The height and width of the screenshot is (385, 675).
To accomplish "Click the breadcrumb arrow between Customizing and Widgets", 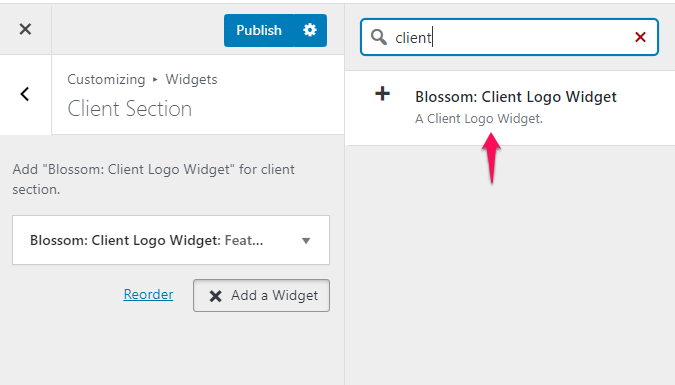I will pyautogui.click(x=155, y=80).
